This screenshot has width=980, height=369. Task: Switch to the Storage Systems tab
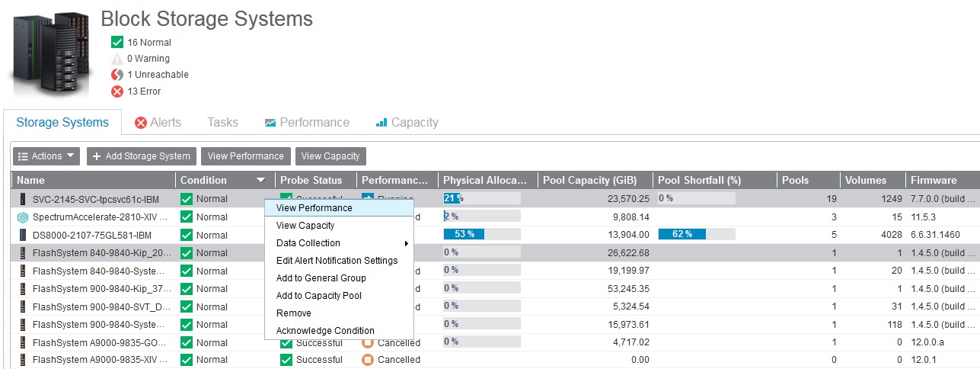62,122
